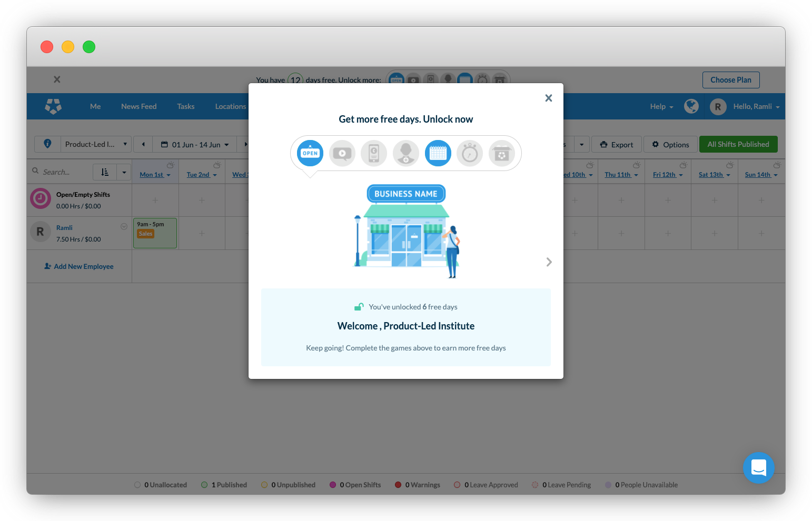Navigate to the Tasks menu item

pos(185,106)
